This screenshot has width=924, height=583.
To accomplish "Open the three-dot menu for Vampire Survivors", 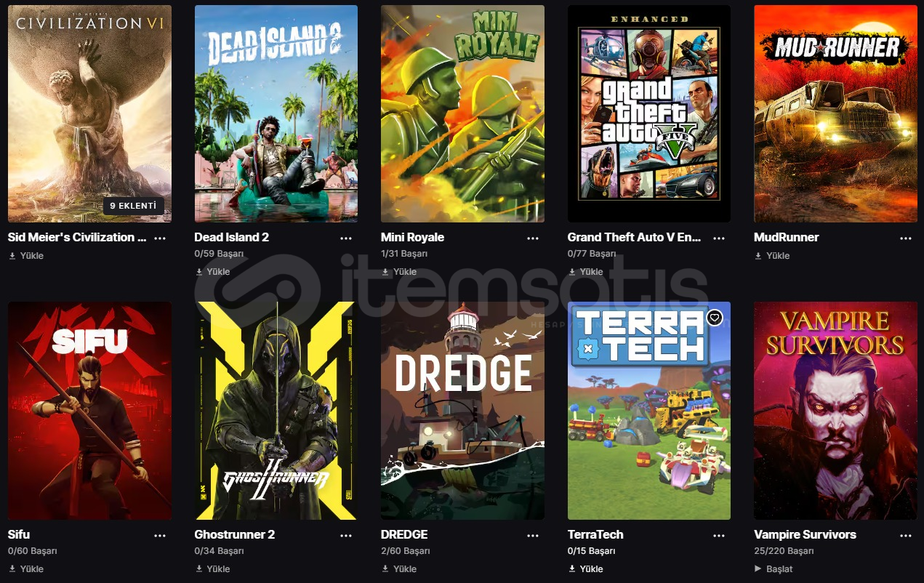I will pos(906,535).
